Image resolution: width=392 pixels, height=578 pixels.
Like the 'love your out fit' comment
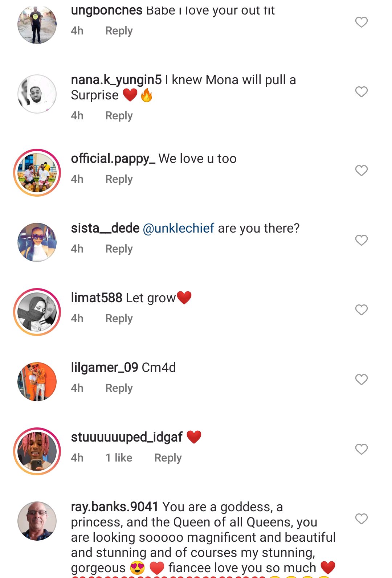(361, 22)
